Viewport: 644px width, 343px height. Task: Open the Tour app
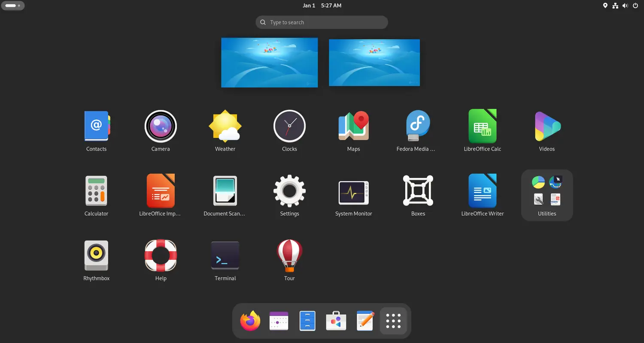click(x=289, y=256)
